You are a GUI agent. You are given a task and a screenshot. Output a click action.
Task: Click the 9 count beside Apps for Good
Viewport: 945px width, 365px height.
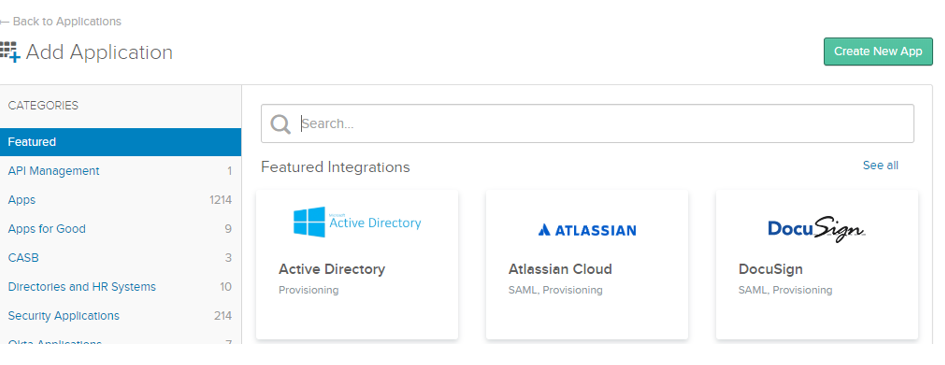(x=228, y=229)
